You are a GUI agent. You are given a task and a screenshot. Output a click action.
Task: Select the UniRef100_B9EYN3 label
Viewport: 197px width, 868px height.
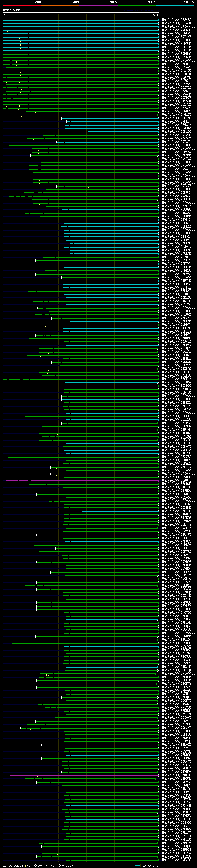click(177, 118)
